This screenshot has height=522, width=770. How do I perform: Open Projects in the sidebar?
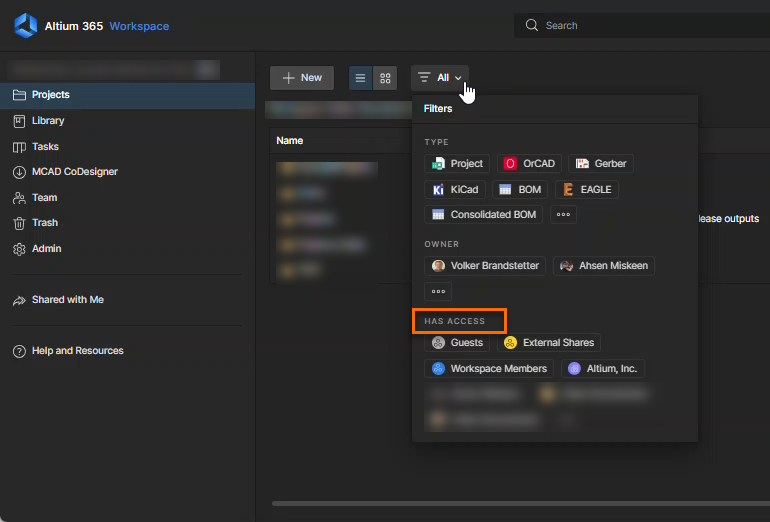(128, 95)
